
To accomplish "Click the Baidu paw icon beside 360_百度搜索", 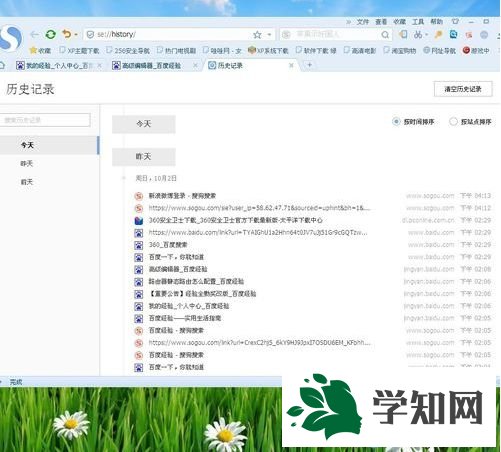I will pos(138,245).
